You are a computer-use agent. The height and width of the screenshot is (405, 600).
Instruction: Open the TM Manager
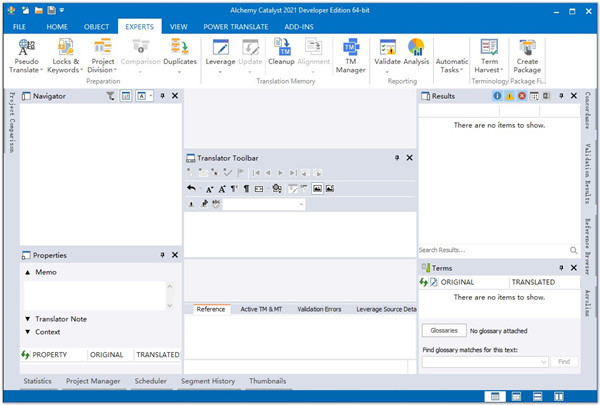tap(351, 56)
